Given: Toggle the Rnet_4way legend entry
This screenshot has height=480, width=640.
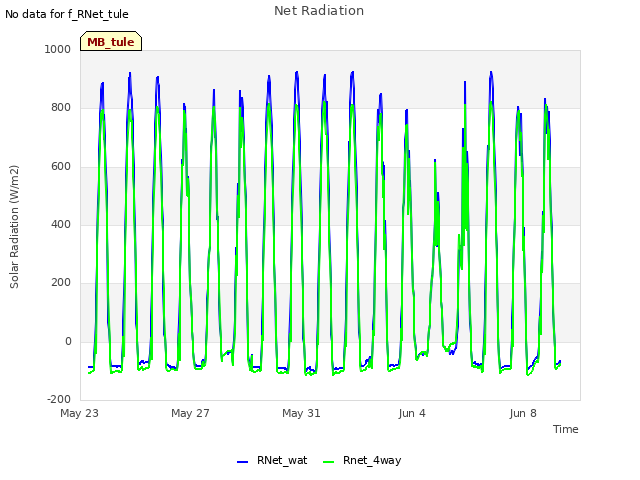Looking at the screenshot, I should [x=362, y=460].
